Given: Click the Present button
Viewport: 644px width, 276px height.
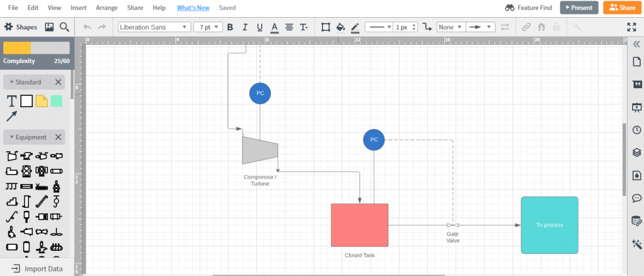Looking at the screenshot, I should click(579, 8).
